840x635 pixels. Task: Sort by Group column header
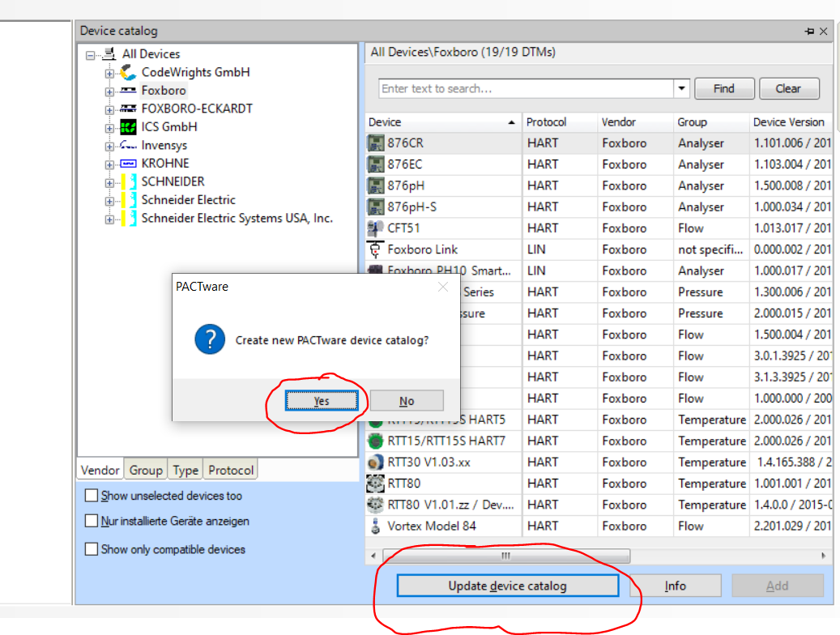click(711, 122)
